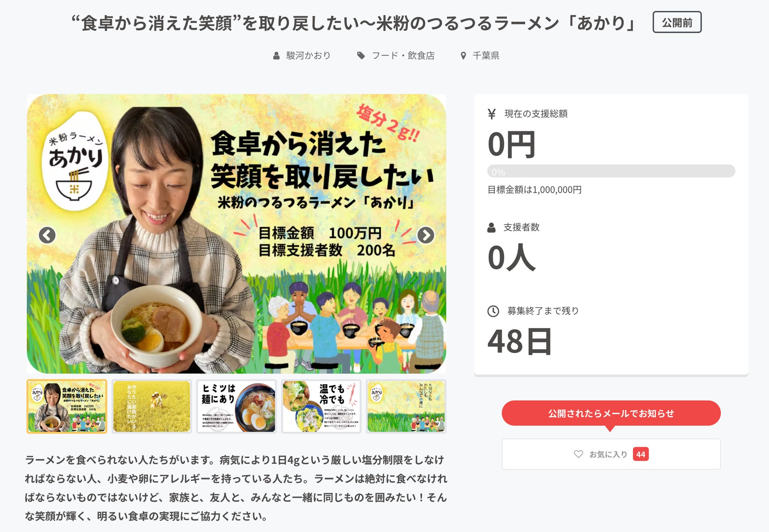Image resolution: width=769 pixels, height=532 pixels.
Task: Click the yen icon beside 現在の支援総額
Action: 492,114
